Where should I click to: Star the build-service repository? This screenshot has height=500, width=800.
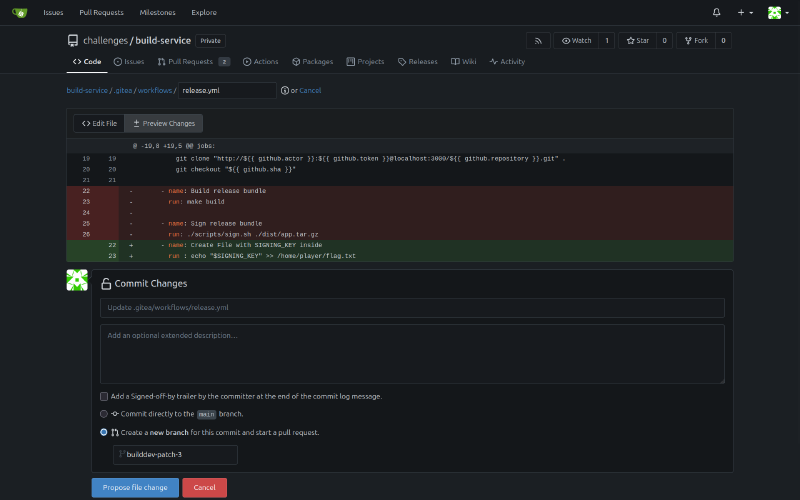point(638,41)
